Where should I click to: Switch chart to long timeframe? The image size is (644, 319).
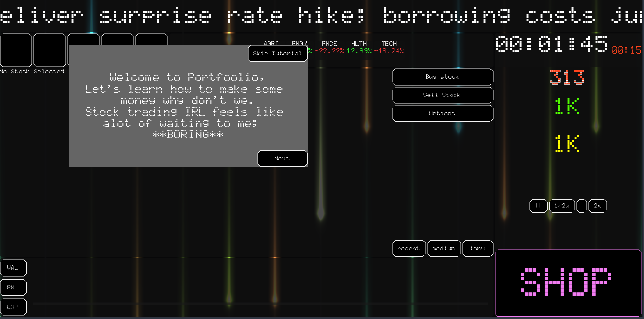(x=478, y=248)
